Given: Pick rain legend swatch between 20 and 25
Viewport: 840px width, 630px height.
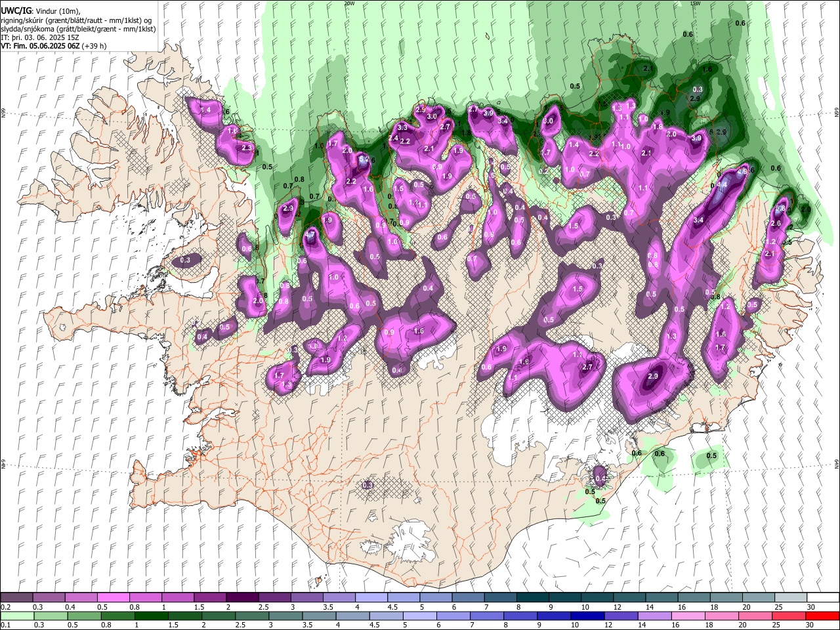Looking at the screenshot, I should click(755, 616).
